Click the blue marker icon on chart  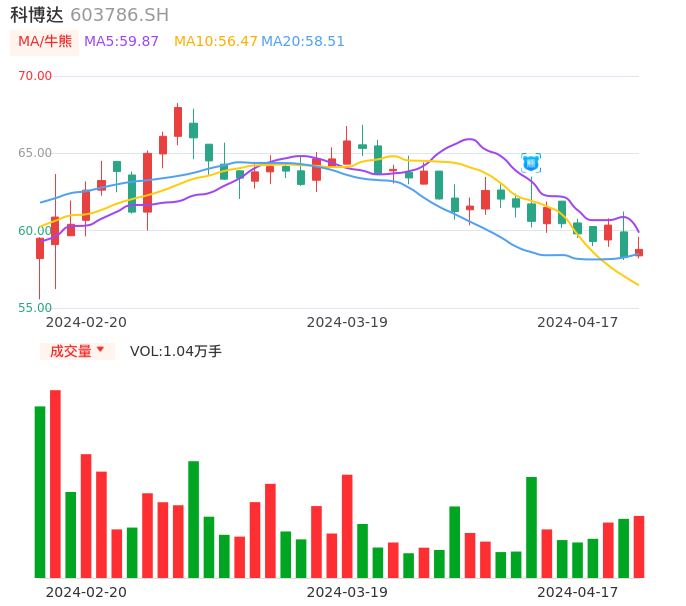pyautogui.click(x=531, y=163)
